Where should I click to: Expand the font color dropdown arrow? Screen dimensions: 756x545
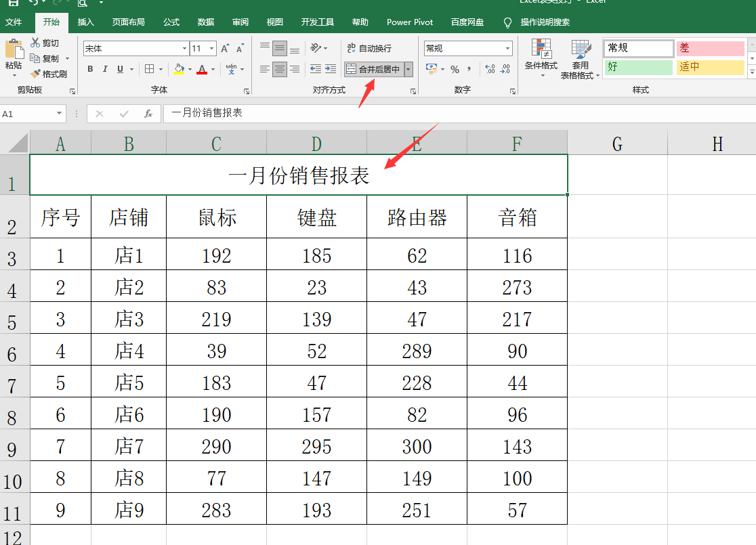tap(213, 69)
